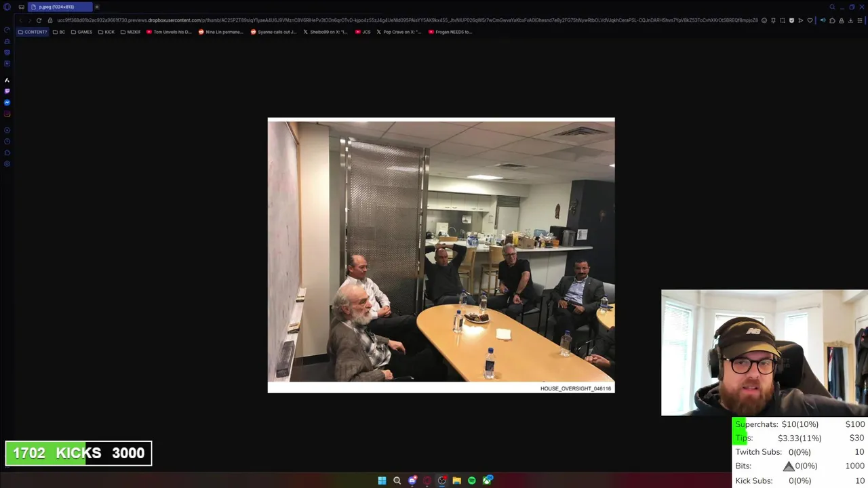Click the tab audio speaker icon
The height and width of the screenshot is (488, 868).
(823, 20)
